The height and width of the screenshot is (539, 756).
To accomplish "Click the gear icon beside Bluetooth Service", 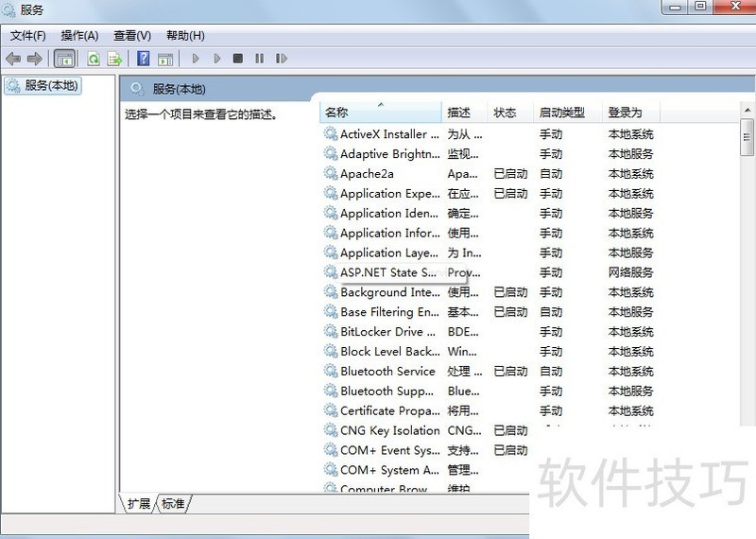I will (330, 371).
